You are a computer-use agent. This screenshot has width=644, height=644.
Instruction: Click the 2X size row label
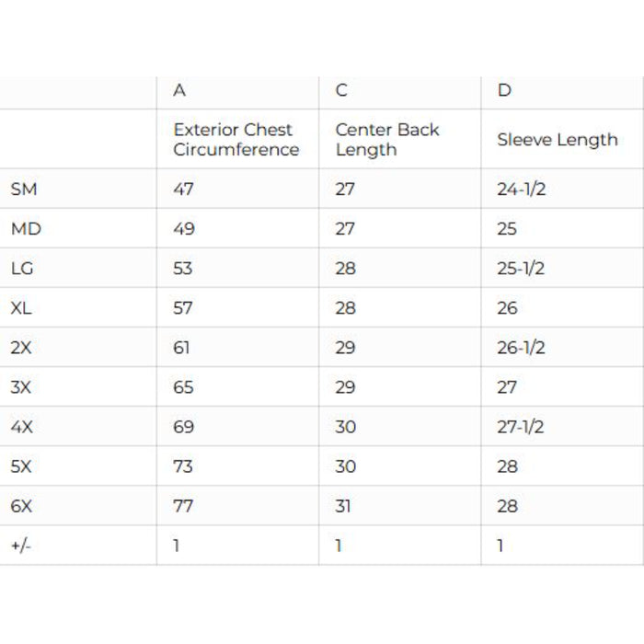coord(21,348)
